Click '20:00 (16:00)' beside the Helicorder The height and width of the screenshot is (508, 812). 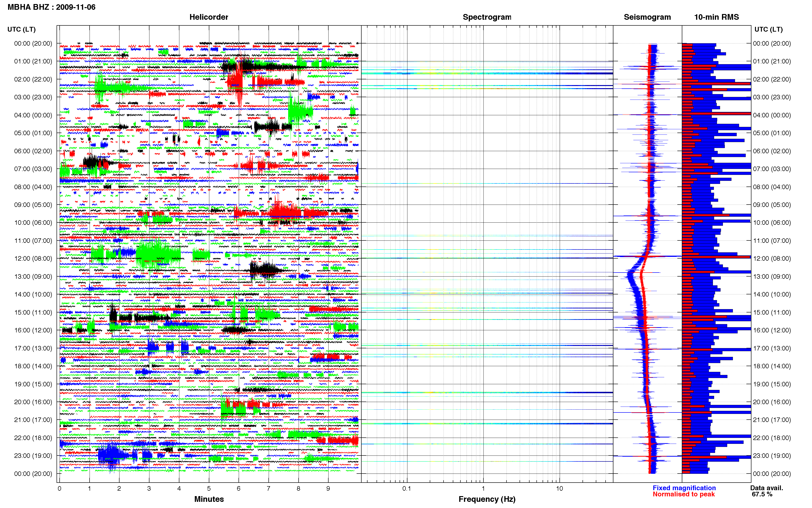click(x=33, y=402)
